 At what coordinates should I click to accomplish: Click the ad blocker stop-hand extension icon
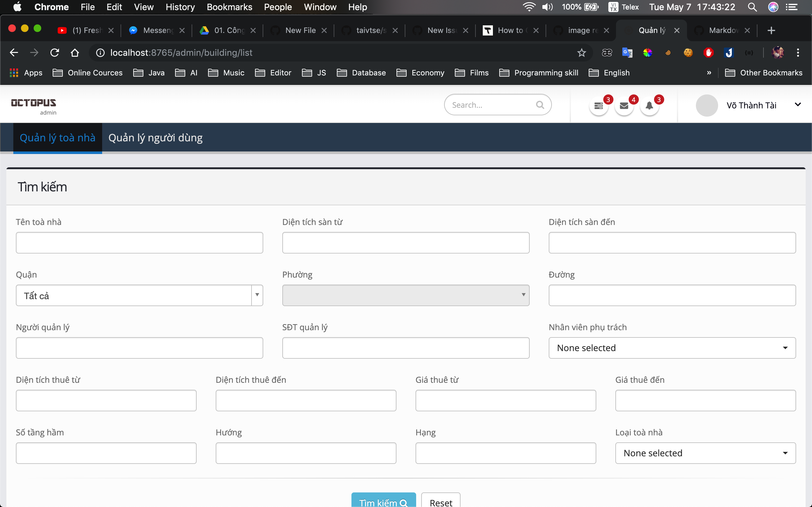[x=709, y=53]
